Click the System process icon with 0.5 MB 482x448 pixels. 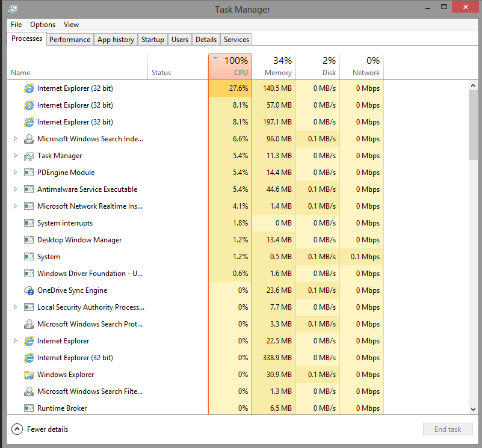(29, 257)
